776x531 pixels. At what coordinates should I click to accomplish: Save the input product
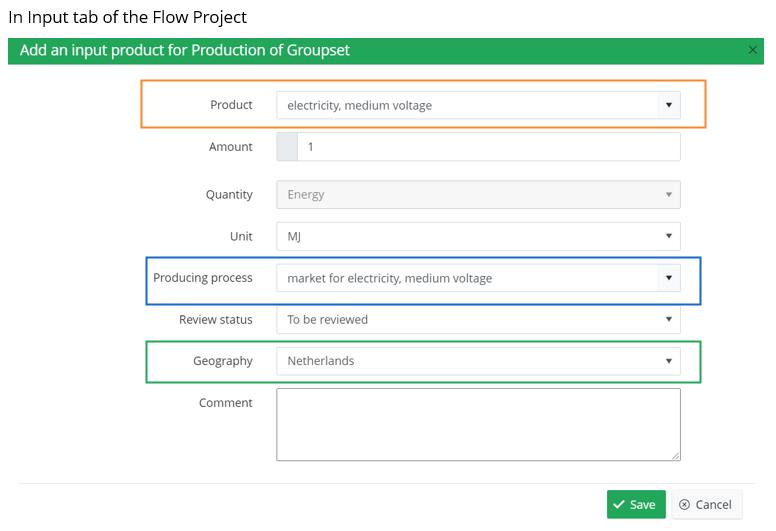click(x=636, y=504)
